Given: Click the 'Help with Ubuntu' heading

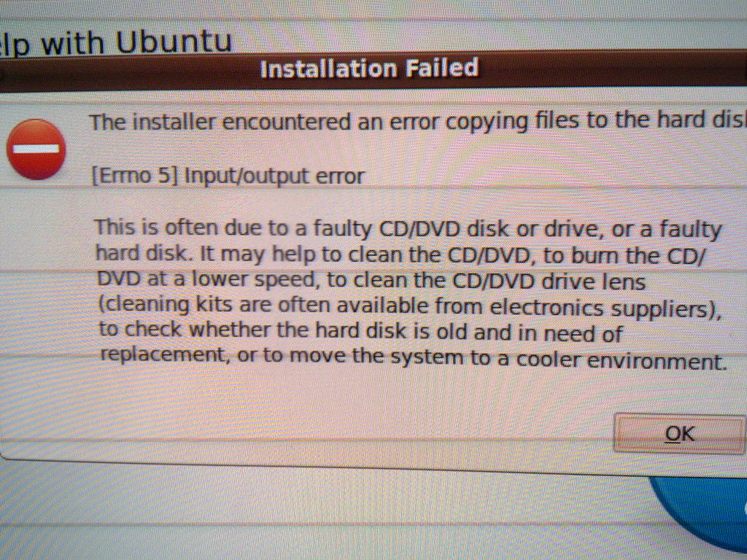Looking at the screenshot, I should click(116, 42).
